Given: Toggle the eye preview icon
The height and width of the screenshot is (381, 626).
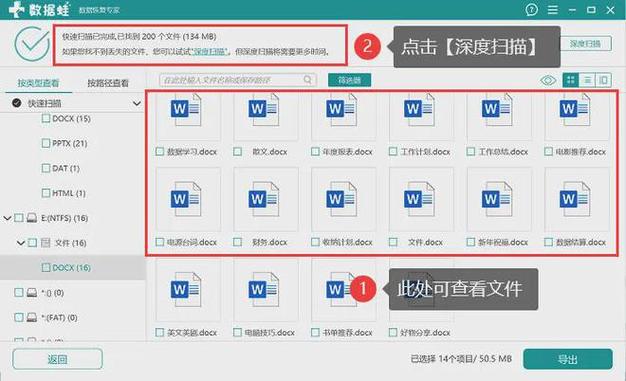Looking at the screenshot, I should [548, 80].
